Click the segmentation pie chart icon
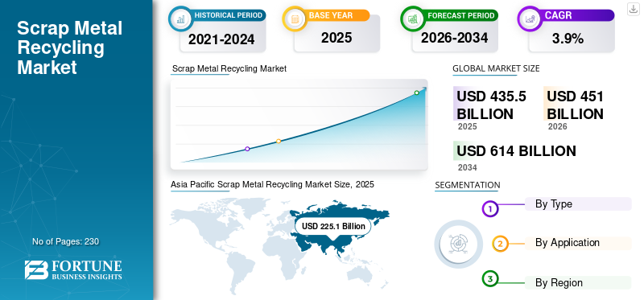The image size is (644, 300). [458, 244]
